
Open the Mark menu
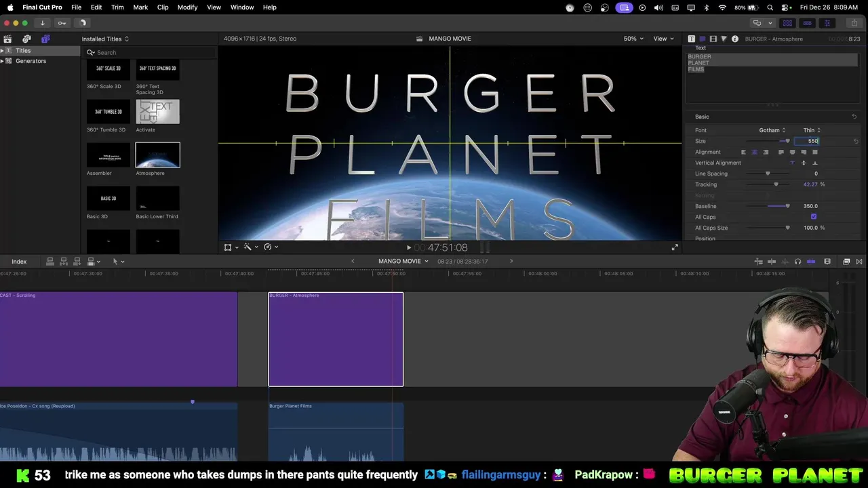click(140, 7)
